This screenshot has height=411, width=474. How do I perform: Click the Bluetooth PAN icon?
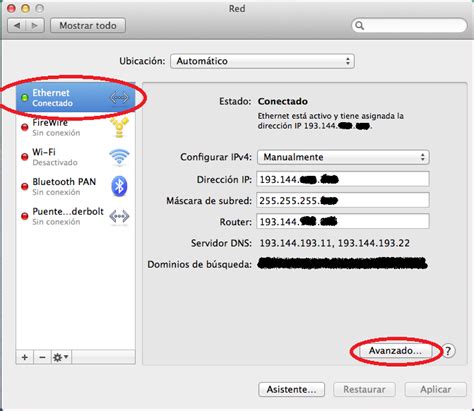tap(119, 186)
